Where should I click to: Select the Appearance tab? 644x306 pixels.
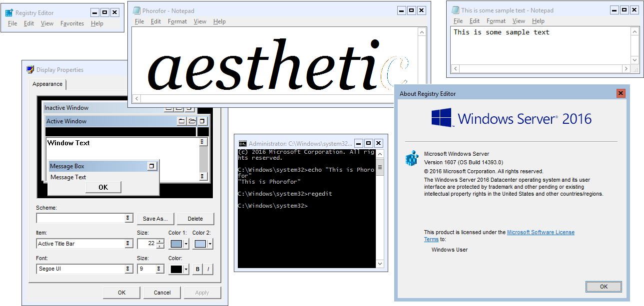(47, 84)
